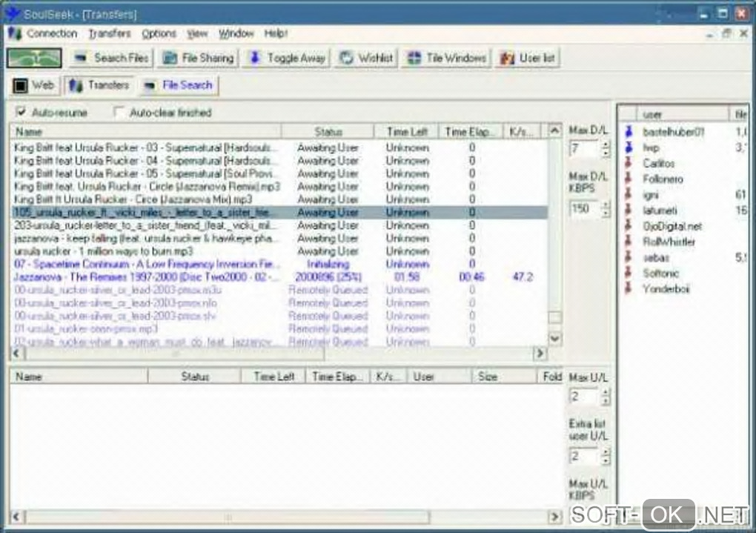Click downloads list scroll down arrow

[554, 339]
